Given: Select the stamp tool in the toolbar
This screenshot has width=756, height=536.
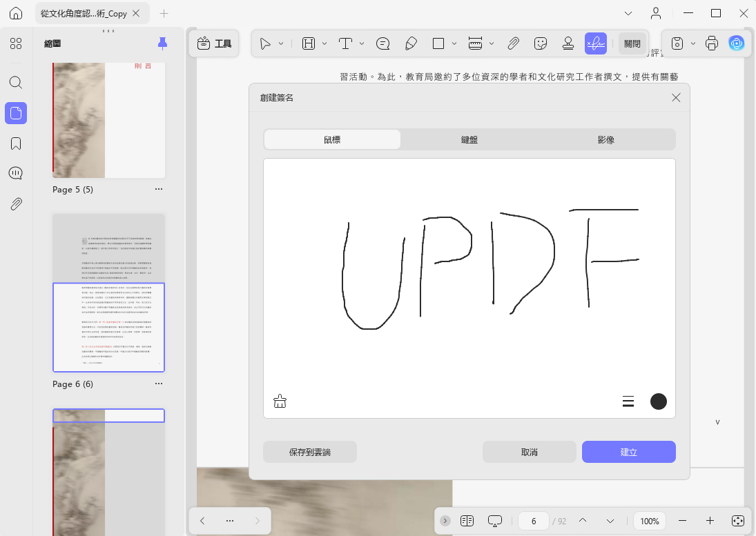Looking at the screenshot, I should point(568,44).
